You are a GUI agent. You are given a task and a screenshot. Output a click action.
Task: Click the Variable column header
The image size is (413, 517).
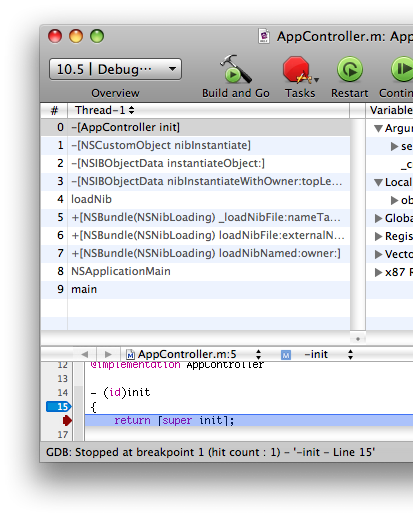point(390,110)
